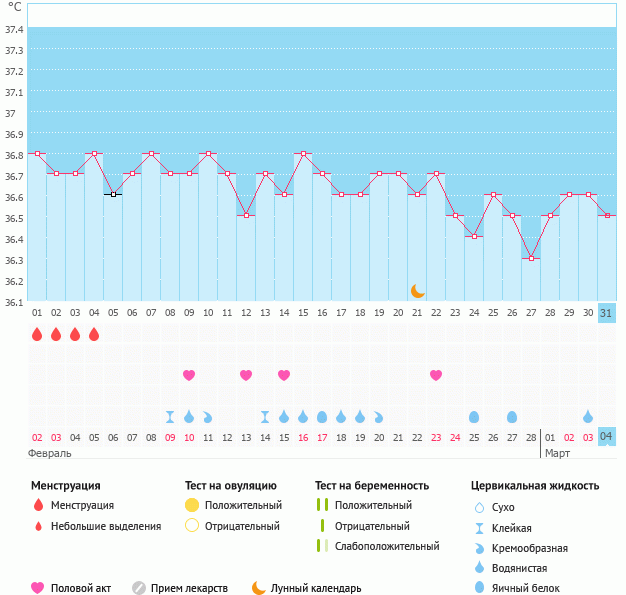Select the heart icon on cycle day 22
The height and width of the screenshot is (595, 626).
[436, 375]
